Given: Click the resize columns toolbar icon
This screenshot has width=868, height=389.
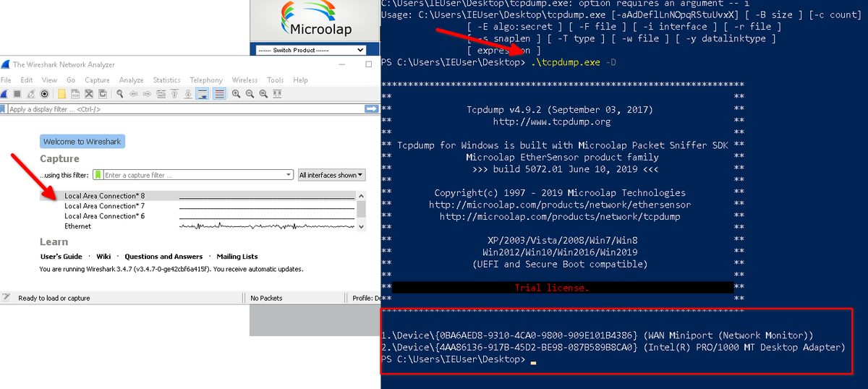Looking at the screenshot, I should tap(277, 94).
